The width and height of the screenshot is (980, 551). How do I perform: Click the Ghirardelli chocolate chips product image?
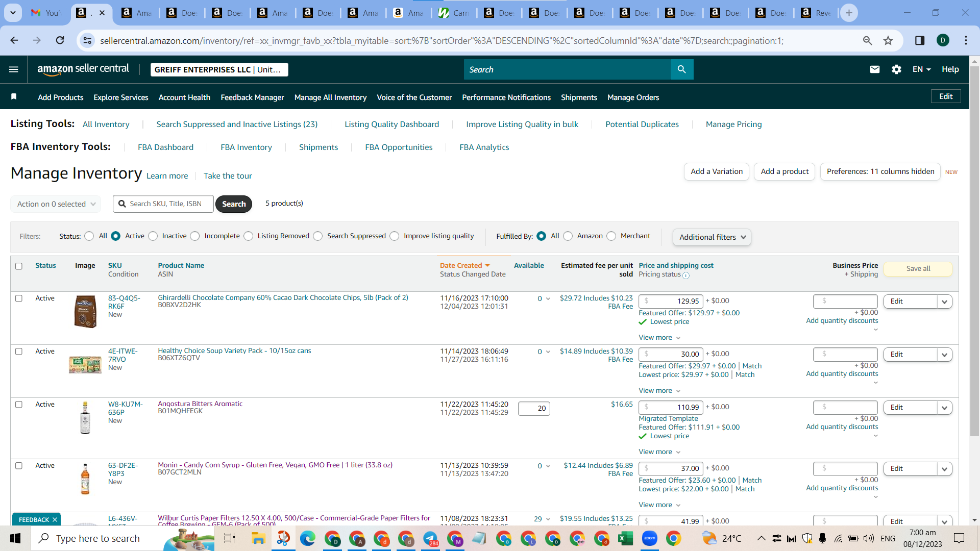(x=85, y=311)
